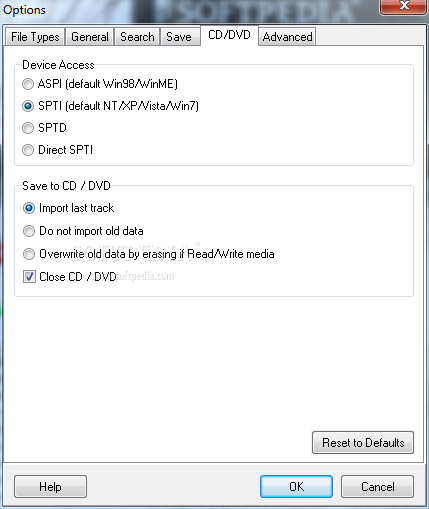Select Do not import old data
Screen dimensions: 429x509
pyautogui.click(x=29, y=231)
